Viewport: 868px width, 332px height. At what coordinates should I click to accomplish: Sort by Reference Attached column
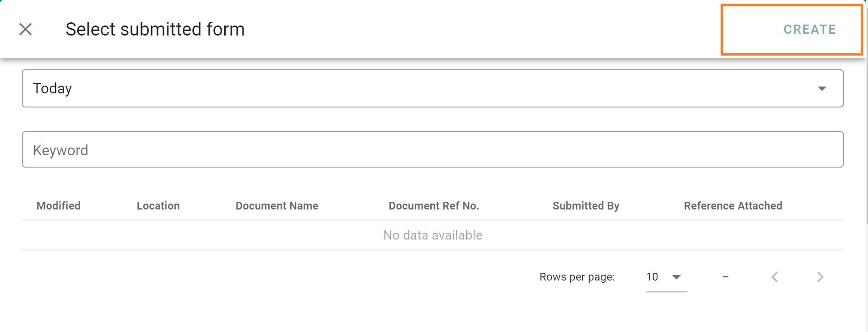coord(733,206)
